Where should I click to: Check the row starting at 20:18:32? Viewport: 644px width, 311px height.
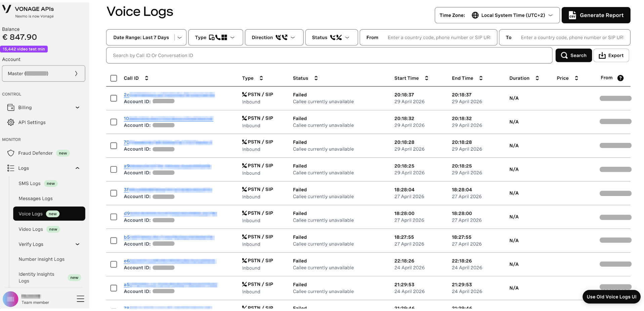click(x=114, y=122)
